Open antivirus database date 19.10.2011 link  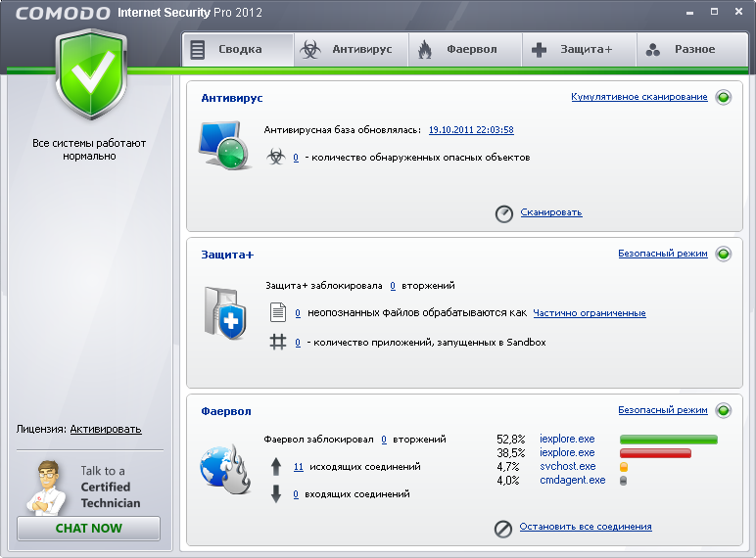[x=471, y=129]
